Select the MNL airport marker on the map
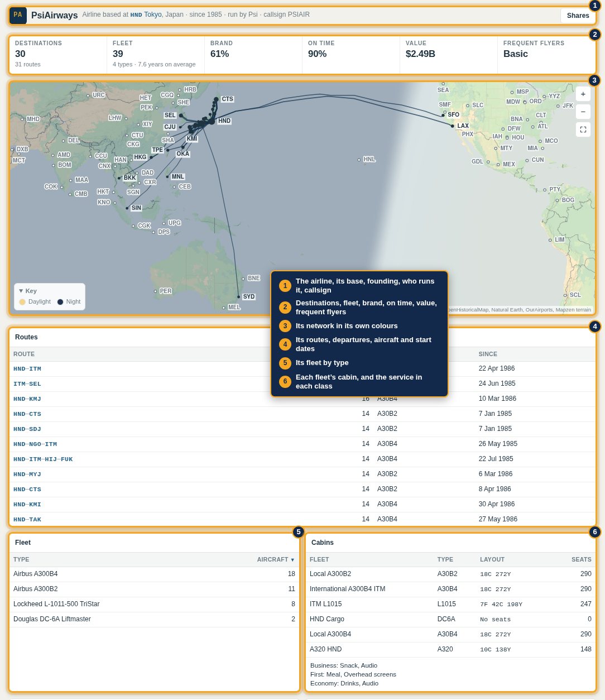The height and width of the screenshot is (700, 605). [167, 177]
